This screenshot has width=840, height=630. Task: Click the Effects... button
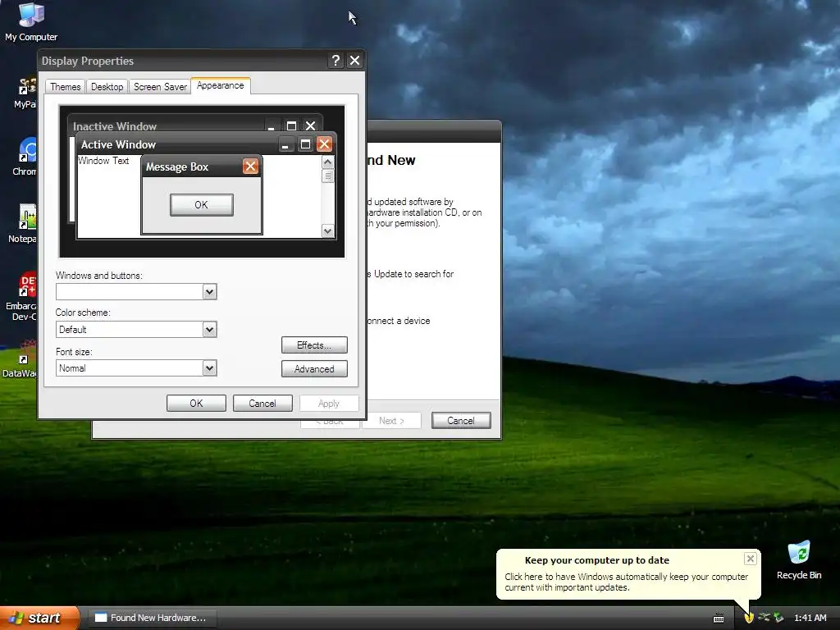pyautogui.click(x=314, y=345)
